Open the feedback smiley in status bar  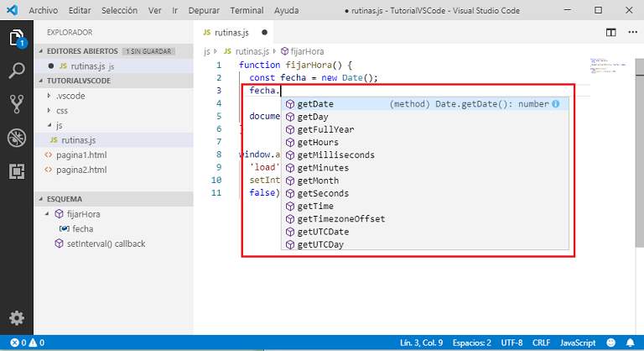tap(611, 343)
